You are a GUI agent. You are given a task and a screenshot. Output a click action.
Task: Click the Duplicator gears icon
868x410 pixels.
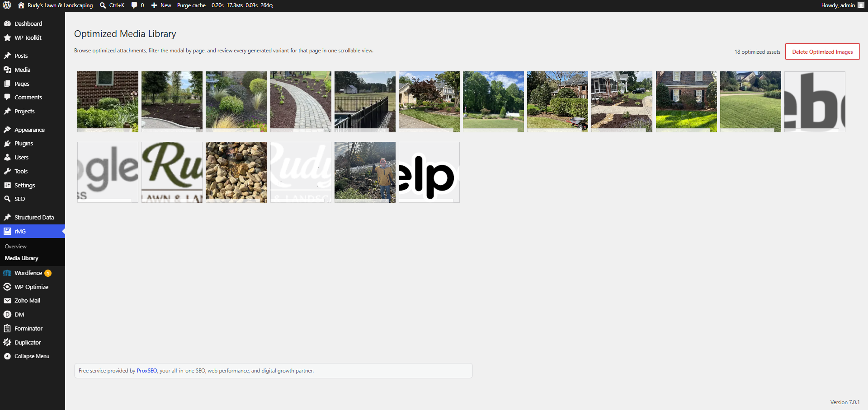click(7, 342)
